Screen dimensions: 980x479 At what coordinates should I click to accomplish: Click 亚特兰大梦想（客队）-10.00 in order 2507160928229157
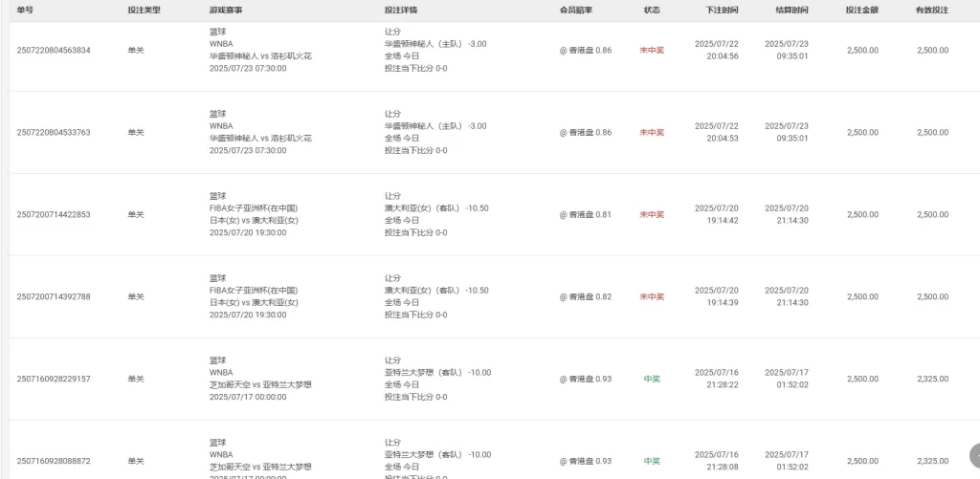[438, 373]
